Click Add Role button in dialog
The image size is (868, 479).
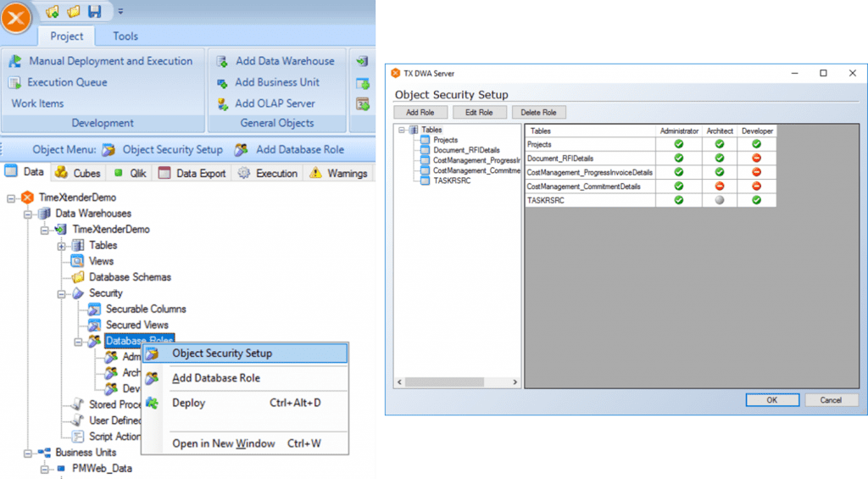(420, 113)
